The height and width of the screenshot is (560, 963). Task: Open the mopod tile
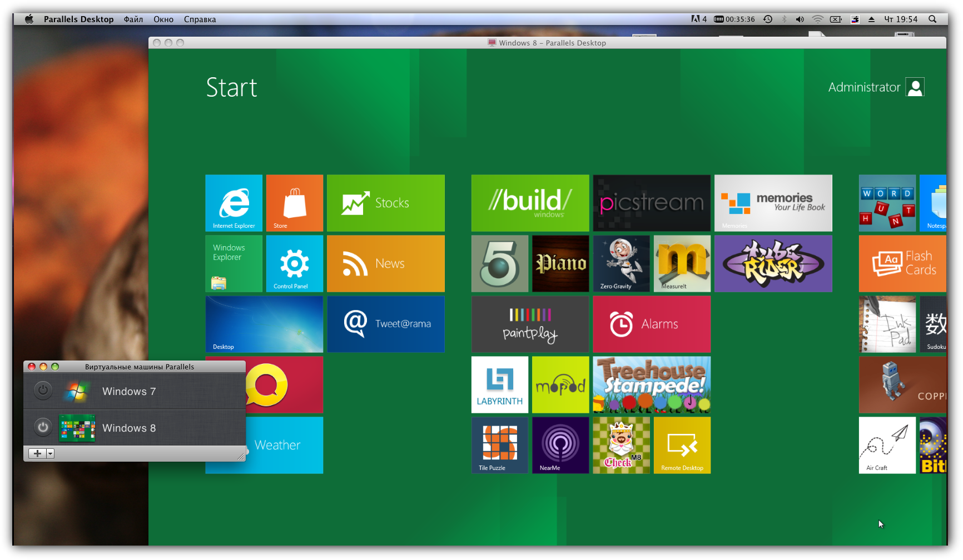point(560,384)
